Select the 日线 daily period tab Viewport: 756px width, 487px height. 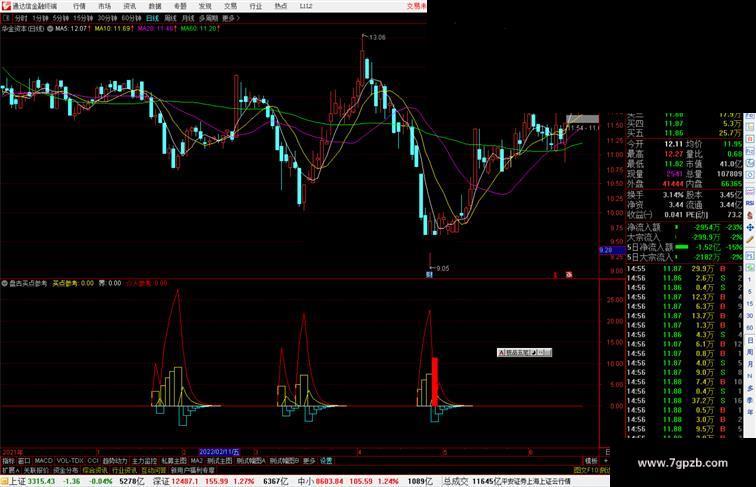click(152, 18)
